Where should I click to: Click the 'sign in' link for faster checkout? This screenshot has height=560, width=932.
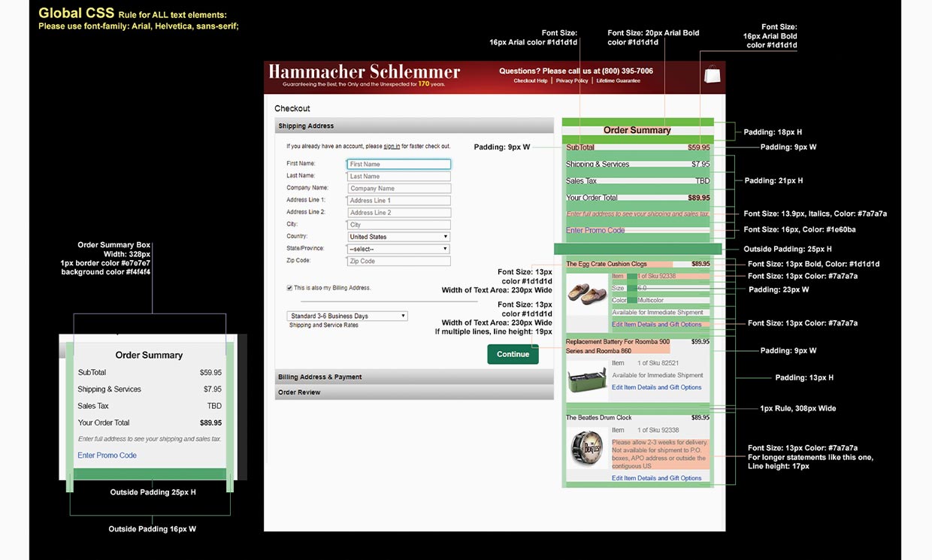click(x=392, y=147)
